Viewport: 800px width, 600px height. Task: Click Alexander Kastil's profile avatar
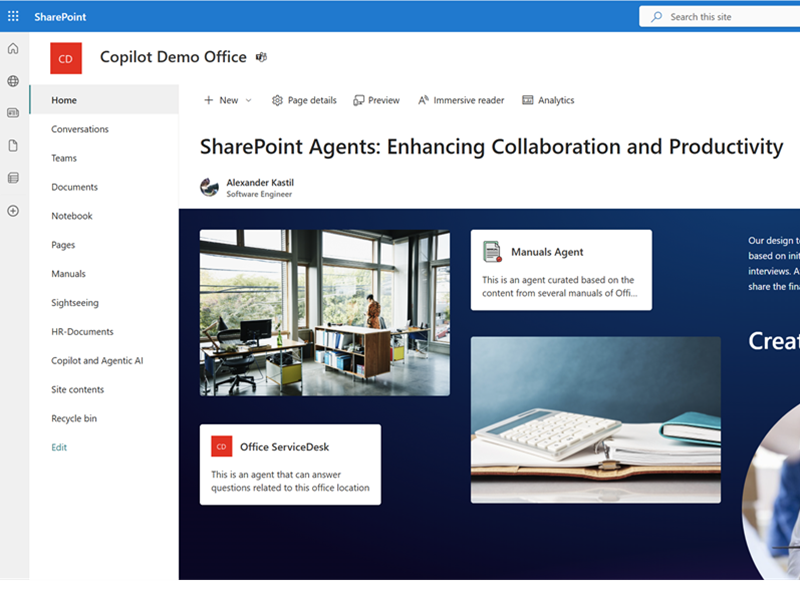pos(210,187)
